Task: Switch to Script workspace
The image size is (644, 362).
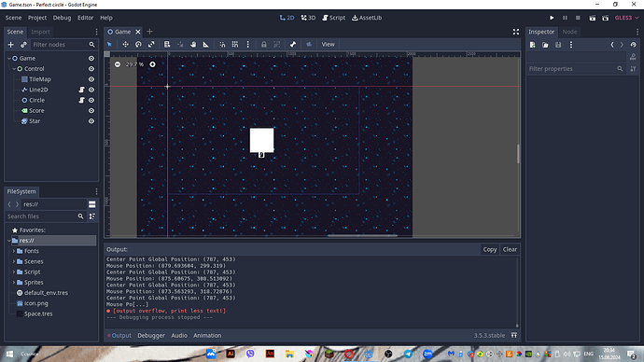Action: (333, 18)
